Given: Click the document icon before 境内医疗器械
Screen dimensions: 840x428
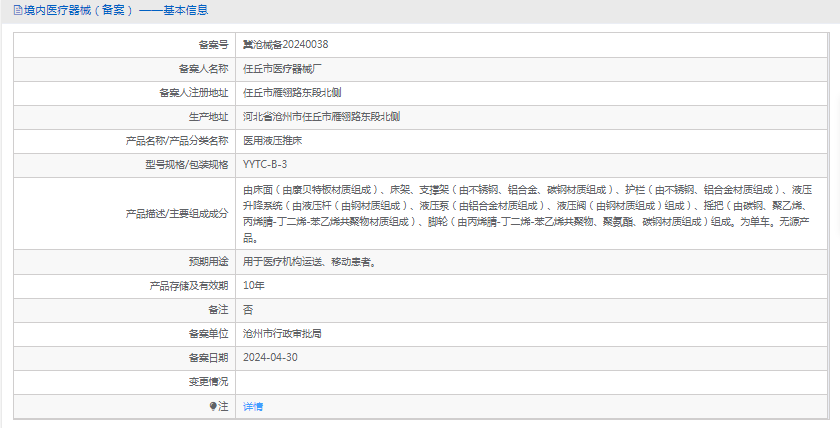Looking at the screenshot, I should coord(18,10).
